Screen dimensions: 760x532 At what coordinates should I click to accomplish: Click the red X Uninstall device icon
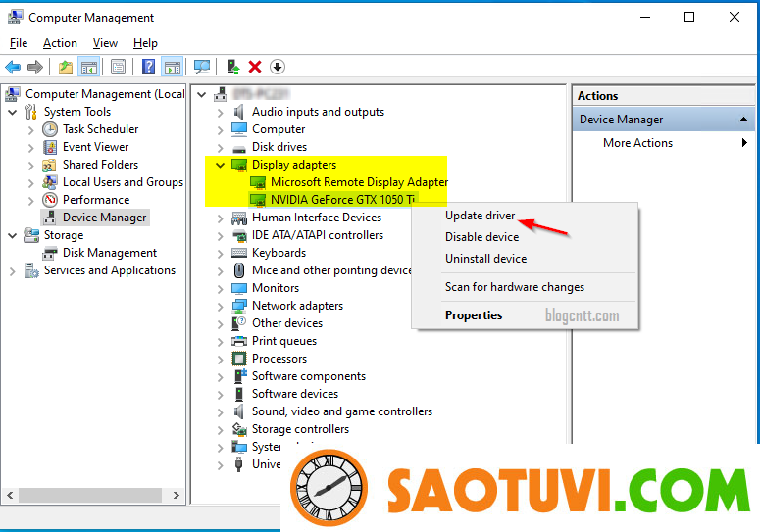click(x=255, y=67)
